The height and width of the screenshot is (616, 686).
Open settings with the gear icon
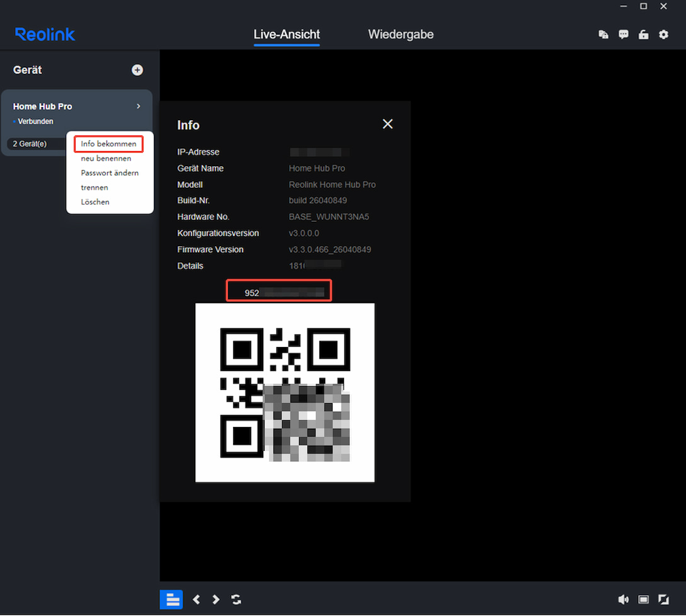(664, 35)
